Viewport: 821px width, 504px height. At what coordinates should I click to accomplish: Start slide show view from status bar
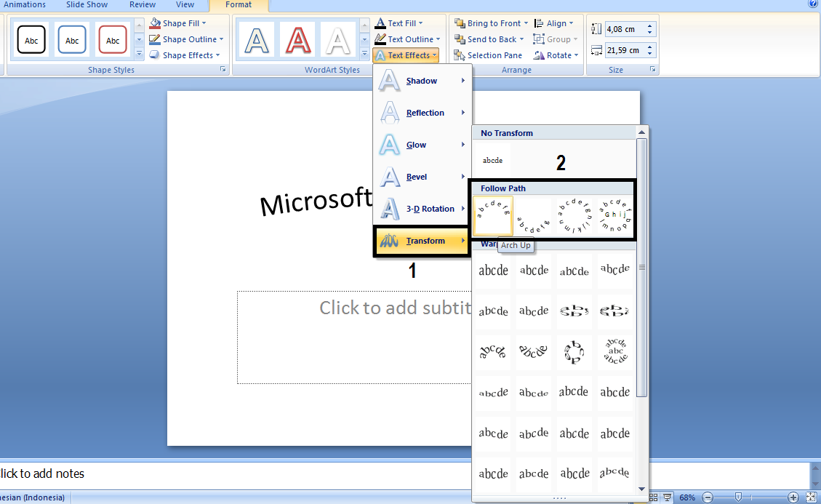(667, 497)
